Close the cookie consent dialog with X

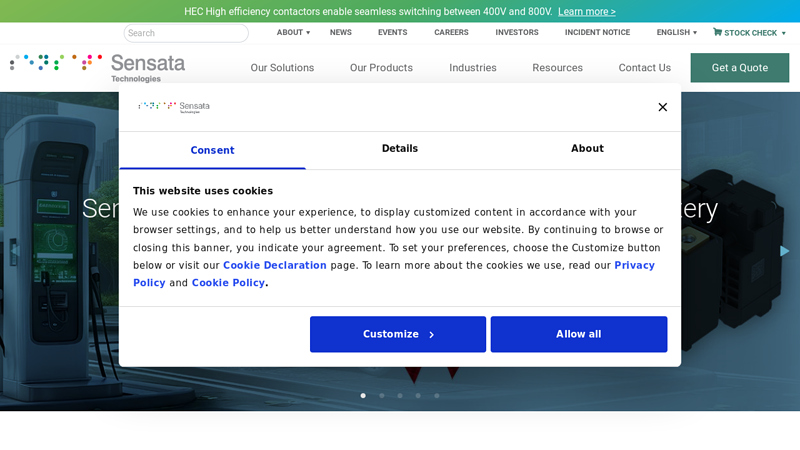coord(662,107)
